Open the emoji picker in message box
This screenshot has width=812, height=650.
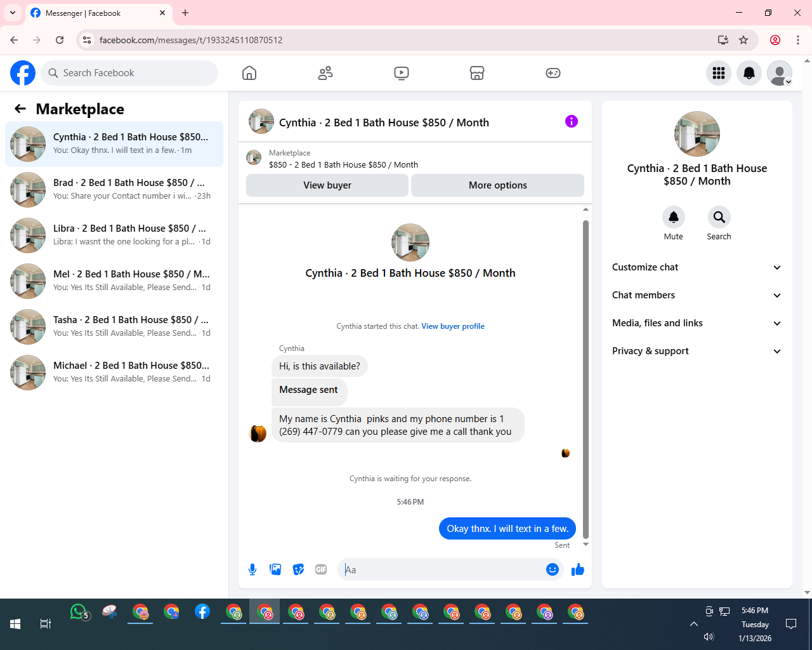[553, 569]
